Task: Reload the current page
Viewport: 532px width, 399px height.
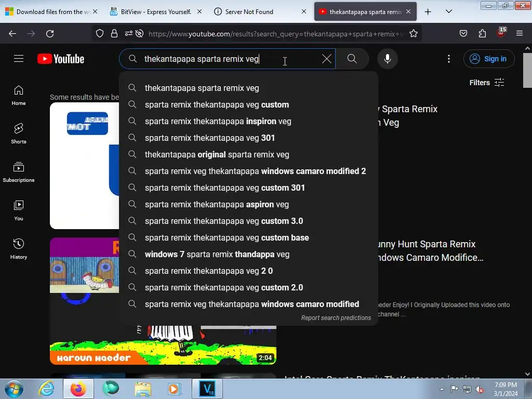Action: point(50,34)
